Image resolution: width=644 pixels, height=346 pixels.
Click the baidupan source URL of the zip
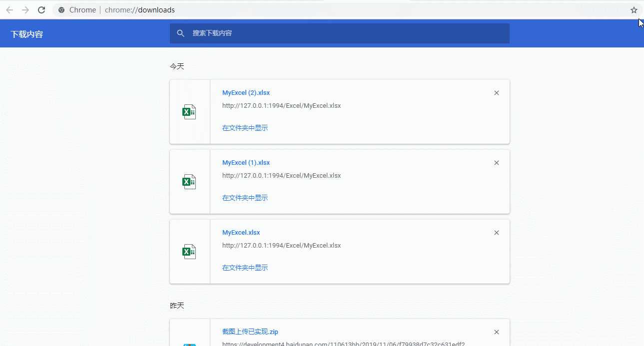pyautogui.click(x=343, y=344)
